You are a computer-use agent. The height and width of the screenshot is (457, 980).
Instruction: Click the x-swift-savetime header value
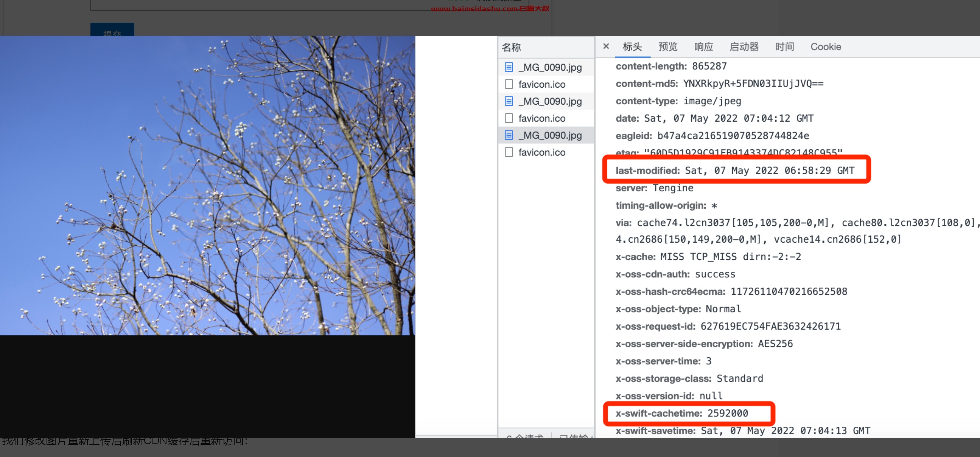[x=785, y=431]
